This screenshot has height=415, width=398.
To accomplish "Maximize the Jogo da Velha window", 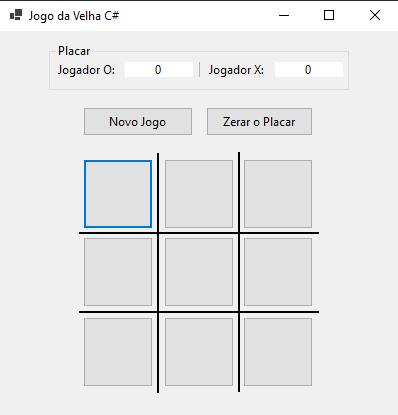I will point(329,15).
